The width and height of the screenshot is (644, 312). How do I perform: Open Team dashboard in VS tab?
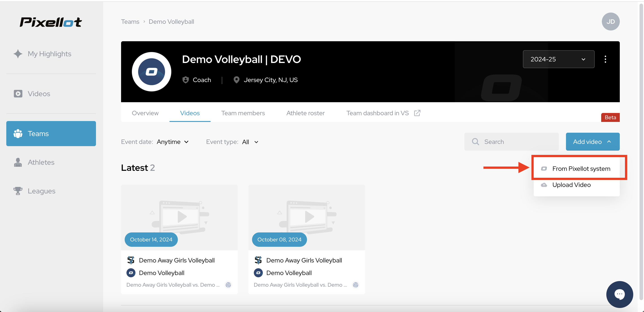pos(383,113)
